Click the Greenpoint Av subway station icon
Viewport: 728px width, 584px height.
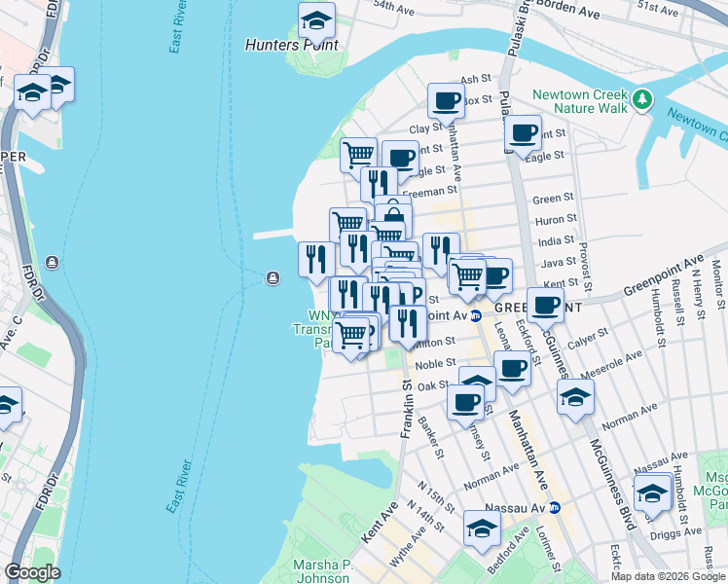click(475, 316)
